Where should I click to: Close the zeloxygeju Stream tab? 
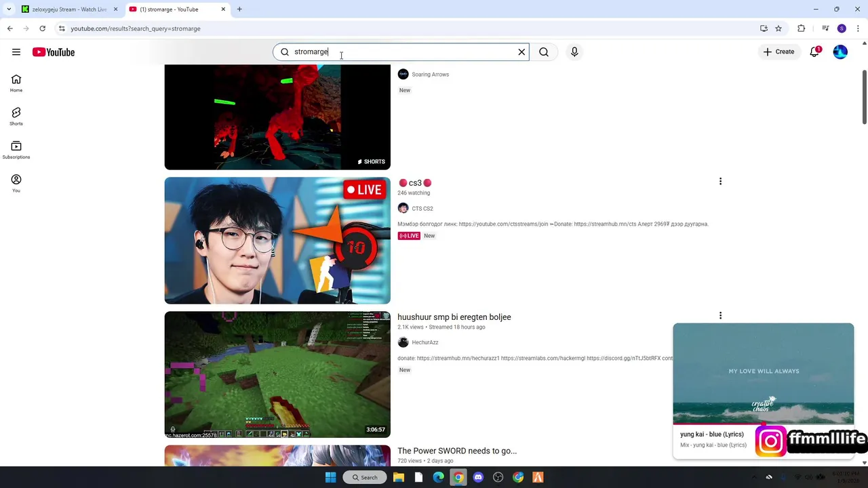(x=115, y=9)
